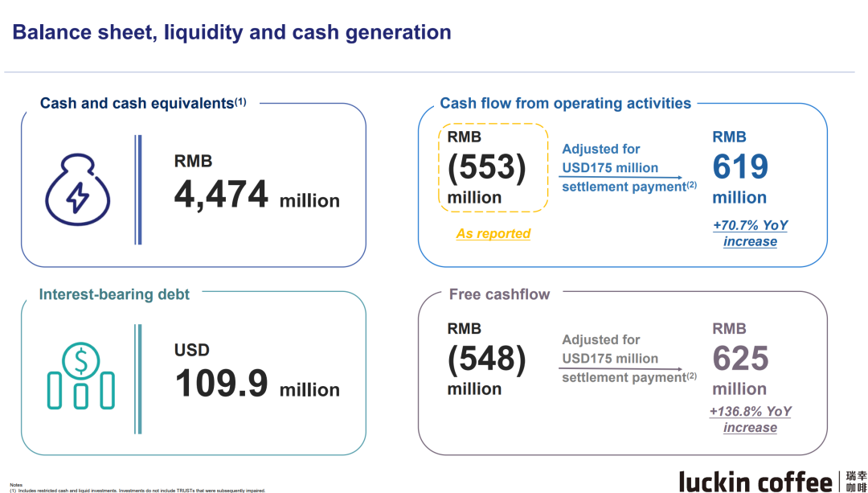Click the blue arrow under USD175 million adjustment
Viewport: 868px width, 493px height.
coord(620,178)
